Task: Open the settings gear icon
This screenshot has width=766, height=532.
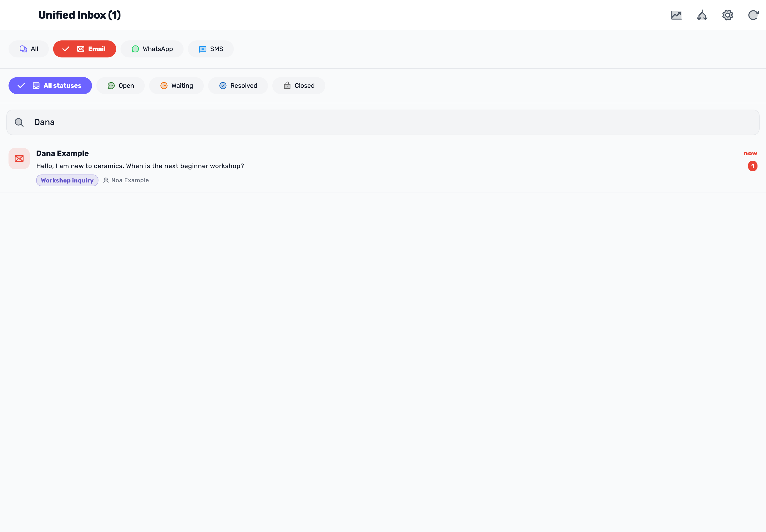Action: (x=728, y=15)
